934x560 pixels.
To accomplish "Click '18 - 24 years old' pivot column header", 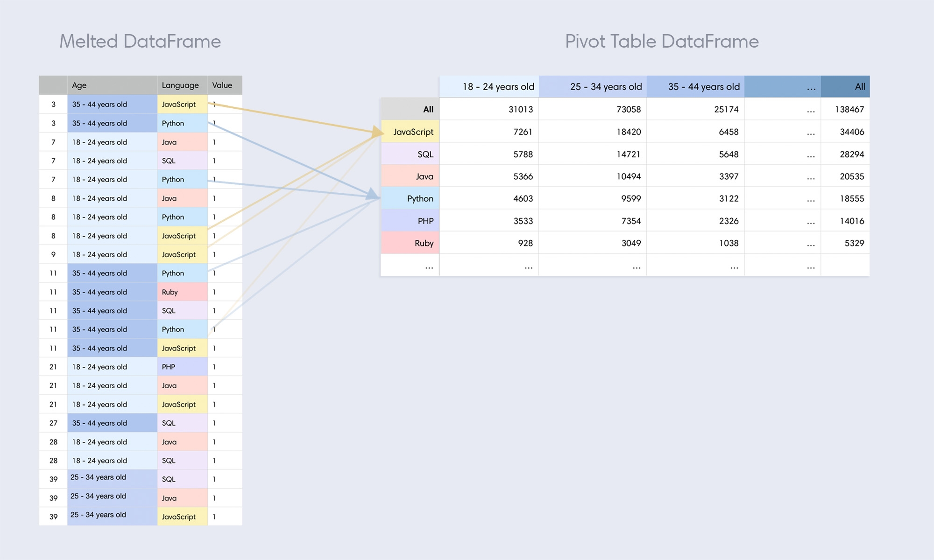I will 489,86.
